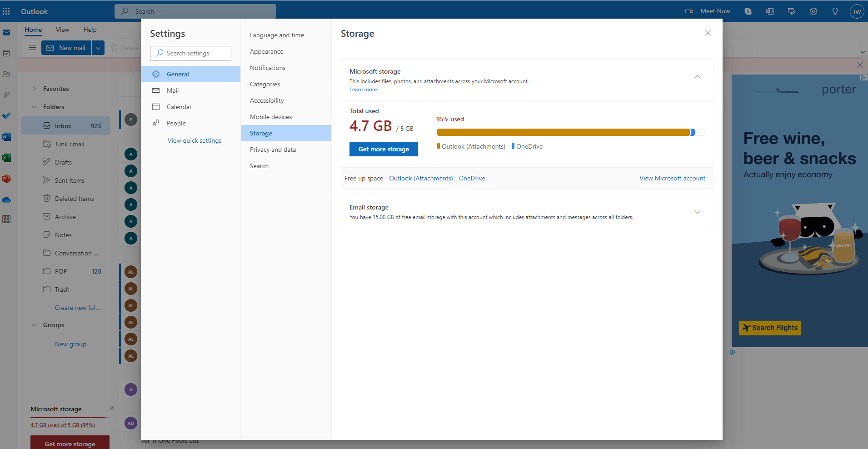Open Skype icon in header
868x449 pixels.
pos(748,11)
